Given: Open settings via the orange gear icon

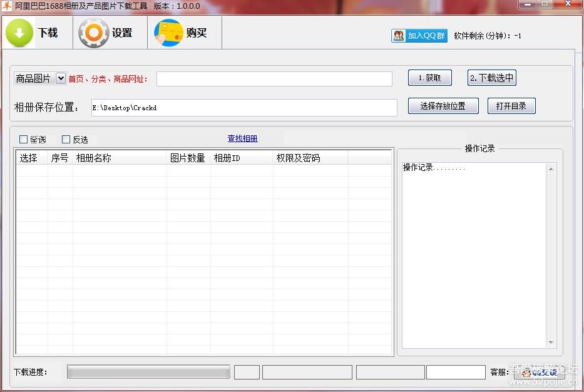Looking at the screenshot, I should coord(93,33).
